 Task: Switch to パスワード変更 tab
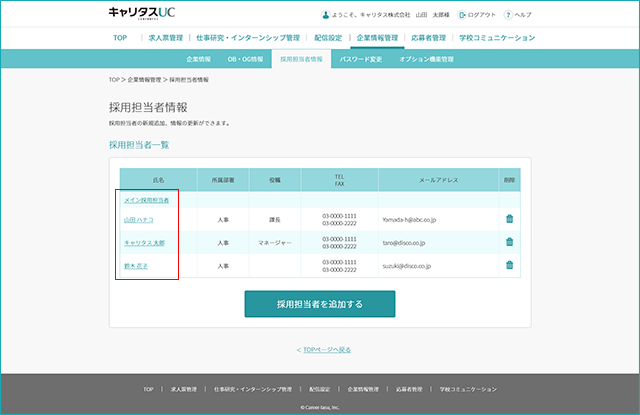pos(361,59)
